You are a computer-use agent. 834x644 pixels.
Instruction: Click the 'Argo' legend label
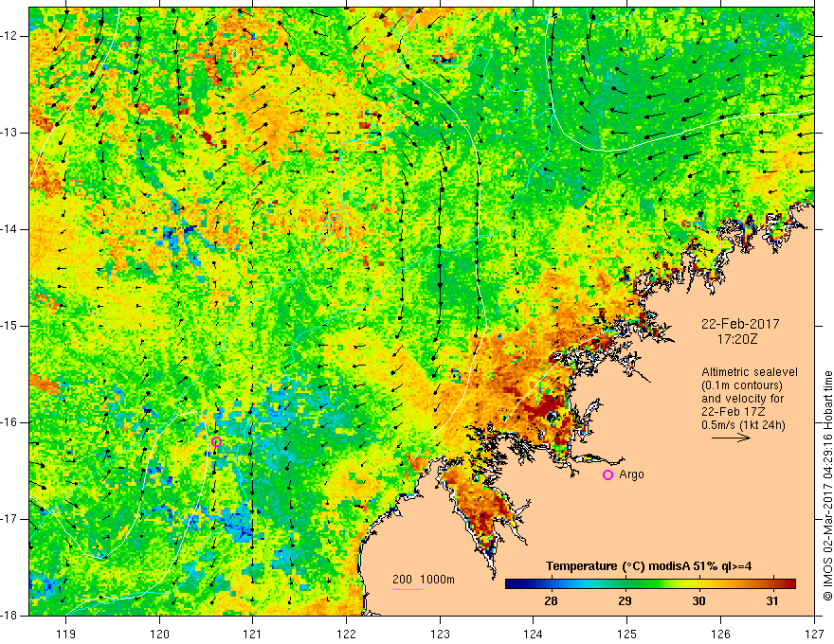631,474
